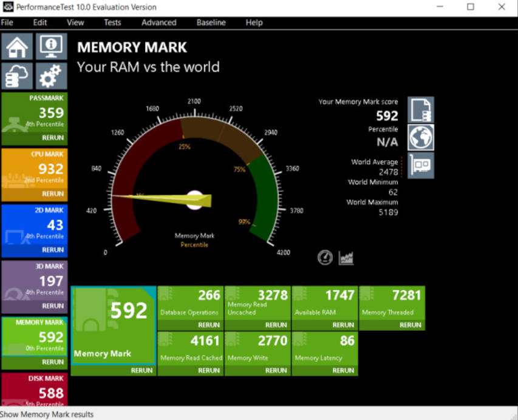Rerun the CPU Mark test

[x=52, y=194]
